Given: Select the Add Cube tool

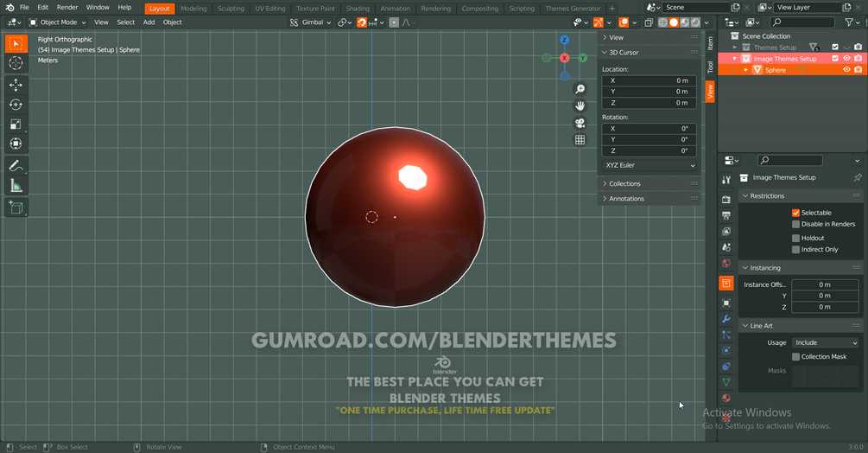Looking at the screenshot, I should point(16,207).
